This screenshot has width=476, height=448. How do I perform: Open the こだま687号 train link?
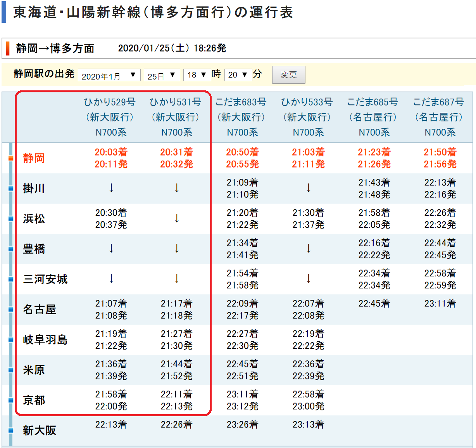(x=439, y=102)
